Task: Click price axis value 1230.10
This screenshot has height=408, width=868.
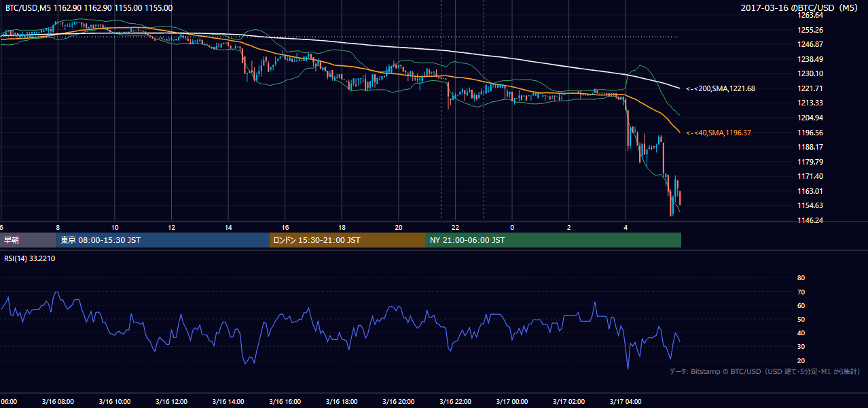Action: click(x=810, y=73)
